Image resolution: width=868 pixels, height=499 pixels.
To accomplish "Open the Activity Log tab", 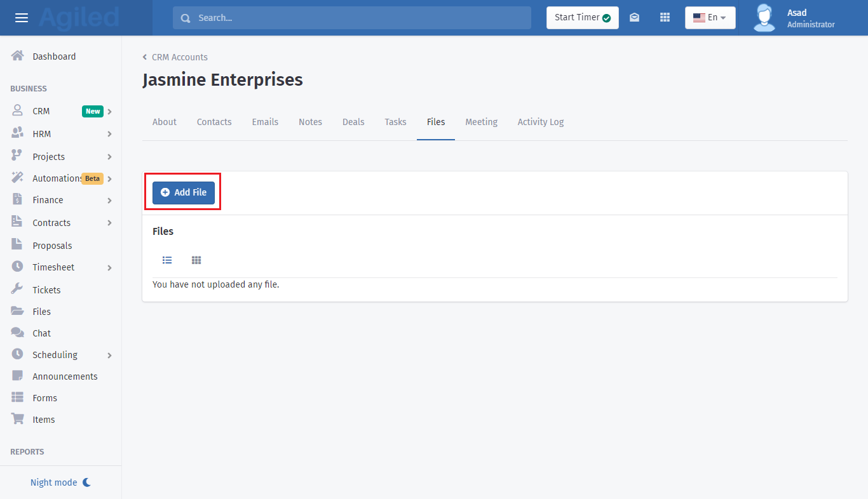I will (x=540, y=122).
